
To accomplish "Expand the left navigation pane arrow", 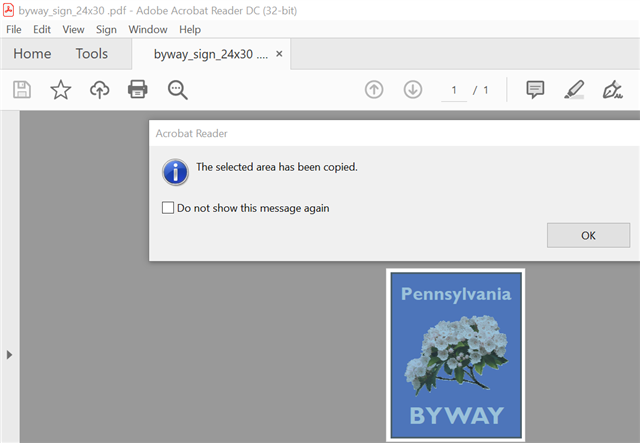I will 9,354.
